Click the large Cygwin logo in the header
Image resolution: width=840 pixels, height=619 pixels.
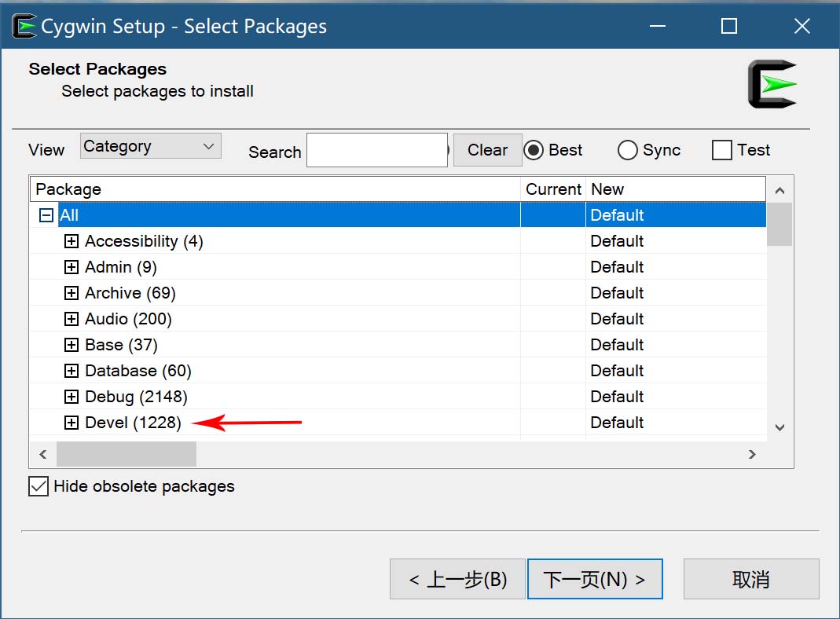pos(772,84)
